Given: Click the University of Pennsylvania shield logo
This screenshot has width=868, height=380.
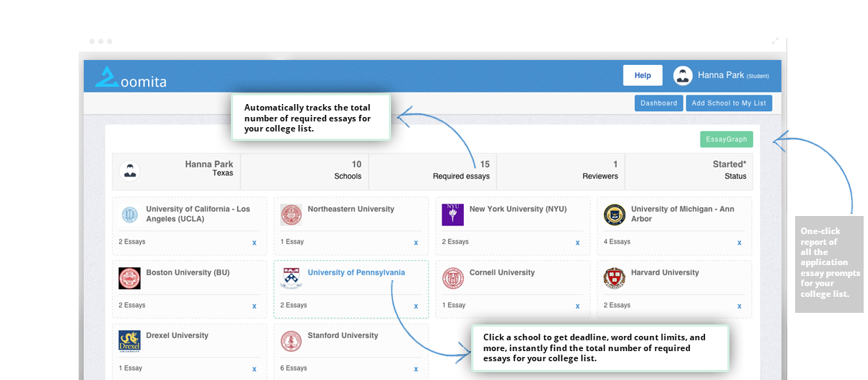Looking at the screenshot, I should click(291, 278).
